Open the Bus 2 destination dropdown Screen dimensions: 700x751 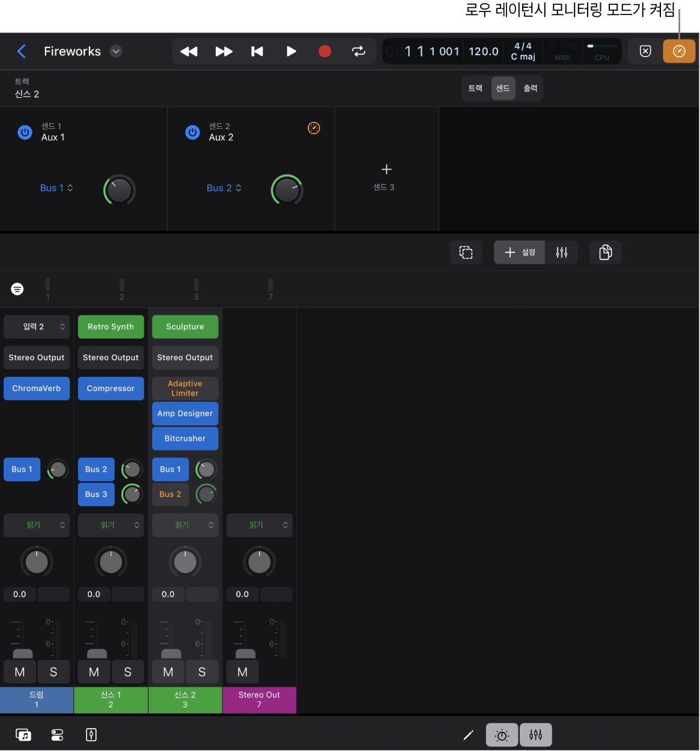[224, 188]
